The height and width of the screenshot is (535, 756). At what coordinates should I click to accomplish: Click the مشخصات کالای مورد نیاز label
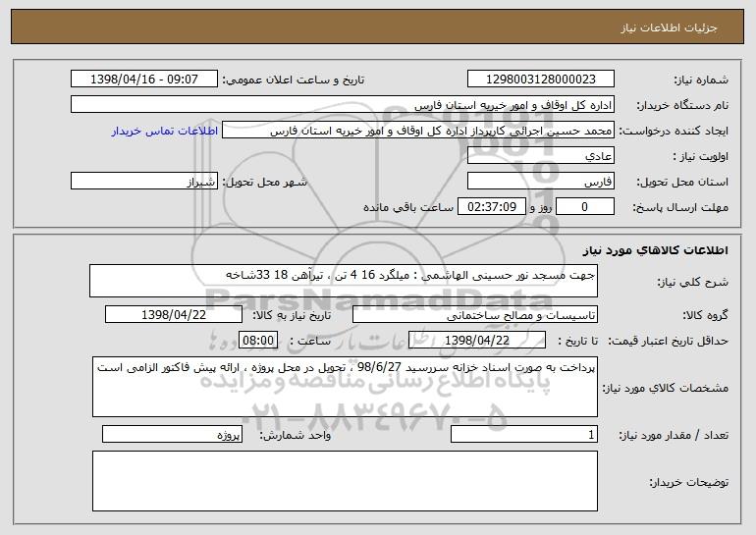[x=666, y=388]
